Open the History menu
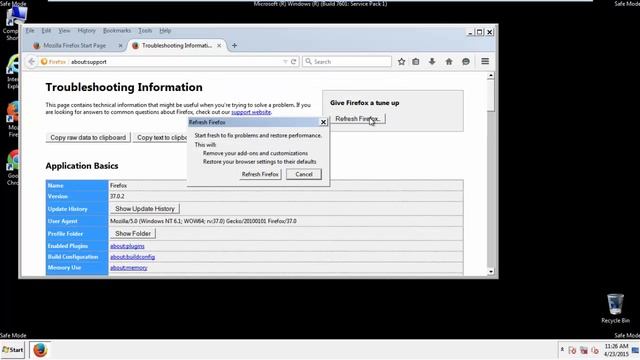The image size is (640, 360). point(86,31)
